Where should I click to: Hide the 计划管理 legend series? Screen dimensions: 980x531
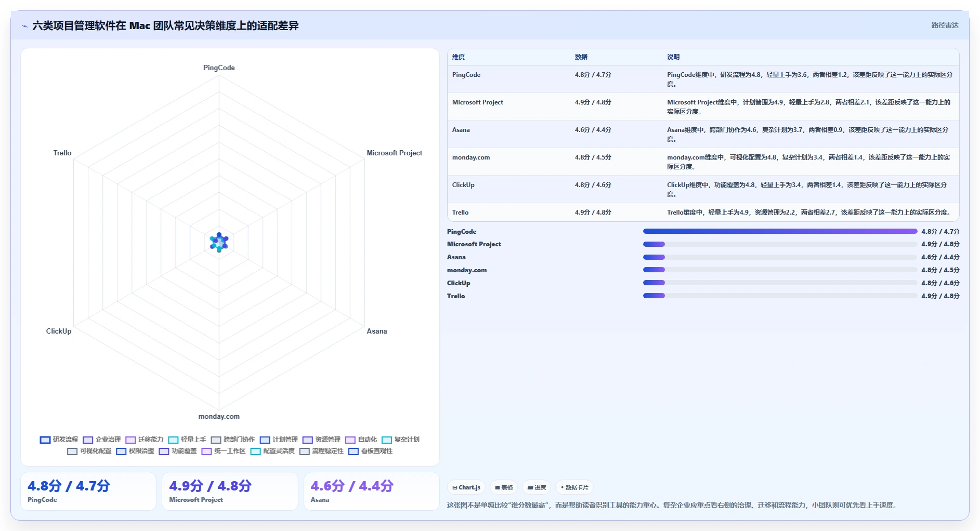(x=279, y=440)
